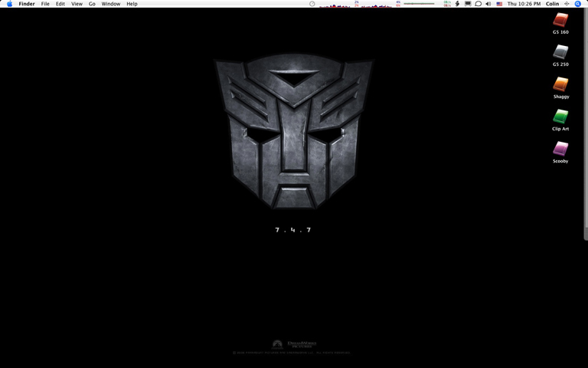588x368 pixels.
Task: Click the memory usage bar in menu bar
Action: click(419, 4)
